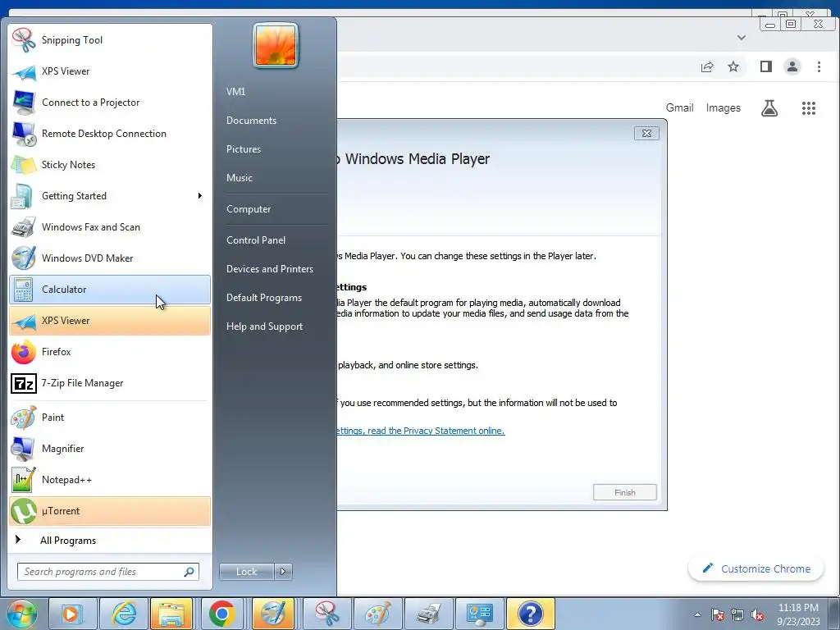The width and height of the screenshot is (840, 630).
Task: Open Search Labs flask icon
Action: (769, 108)
